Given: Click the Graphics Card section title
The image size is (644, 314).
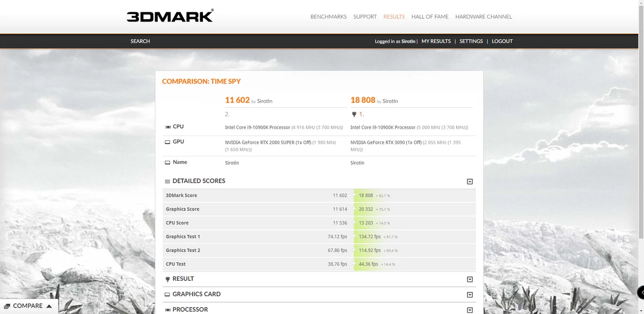Looking at the screenshot, I should point(196,294).
